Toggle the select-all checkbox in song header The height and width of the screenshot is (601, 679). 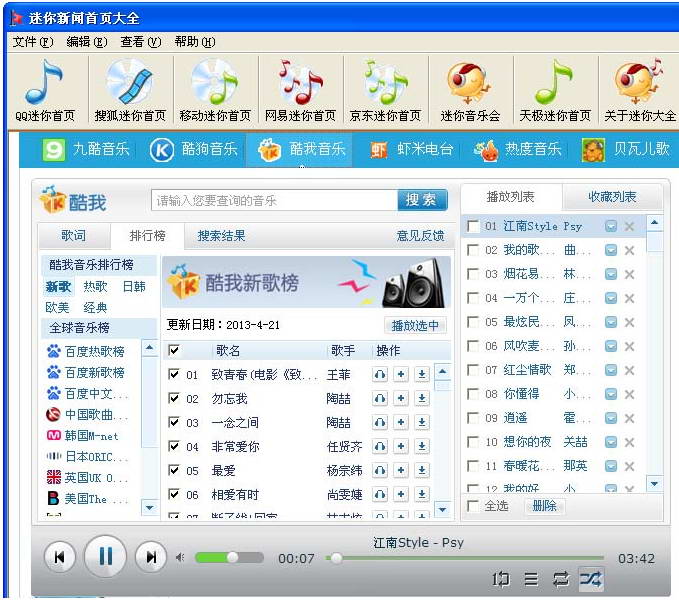tap(174, 350)
